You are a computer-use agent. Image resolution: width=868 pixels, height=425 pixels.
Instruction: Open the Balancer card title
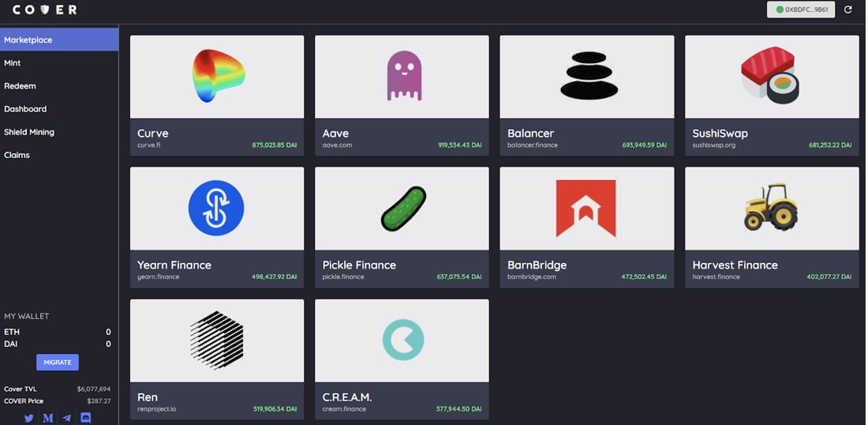[x=530, y=134]
